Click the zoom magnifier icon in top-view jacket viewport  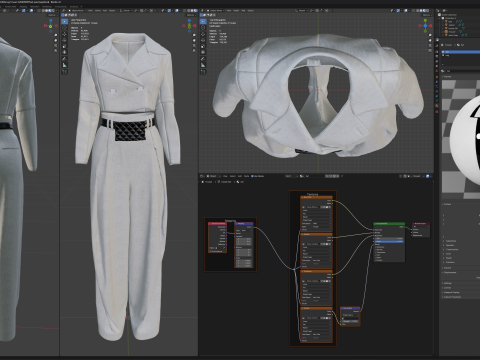pyautogui.click(x=430, y=35)
